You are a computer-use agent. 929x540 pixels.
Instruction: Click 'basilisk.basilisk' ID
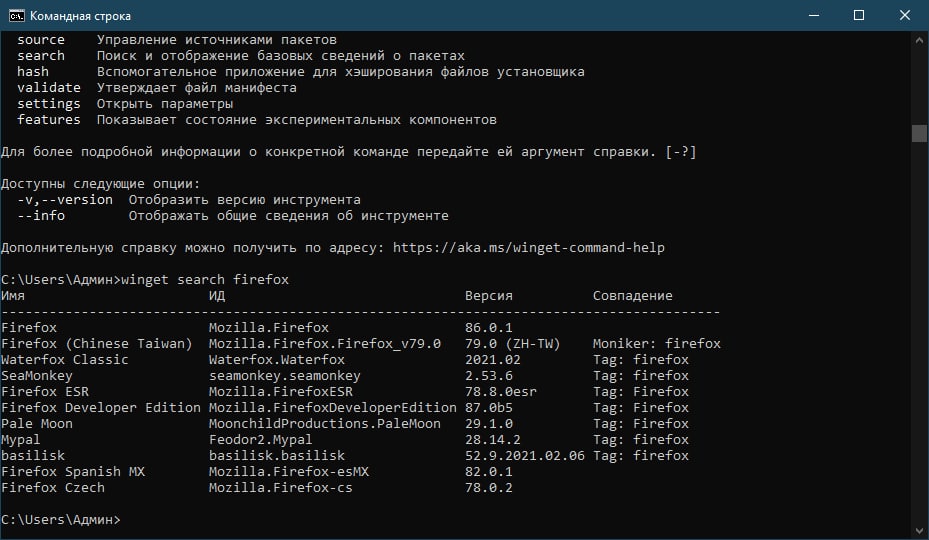tap(277, 456)
